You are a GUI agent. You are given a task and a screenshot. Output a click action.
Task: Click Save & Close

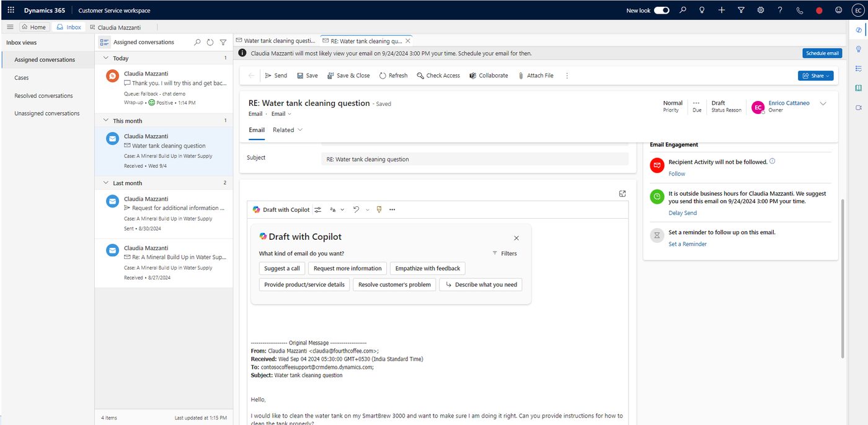pos(348,76)
